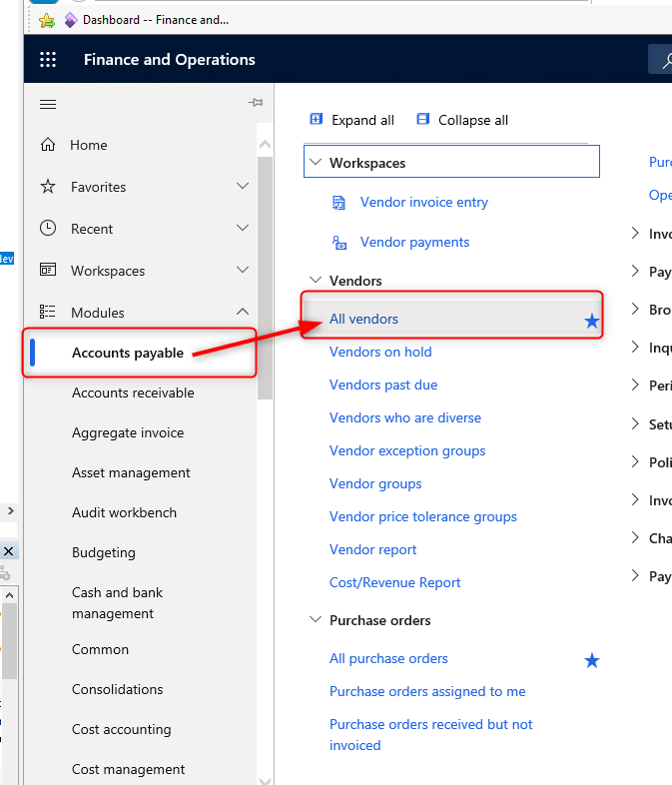Open the Asset management module
The width and height of the screenshot is (672, 785).
tap(131, 472)
